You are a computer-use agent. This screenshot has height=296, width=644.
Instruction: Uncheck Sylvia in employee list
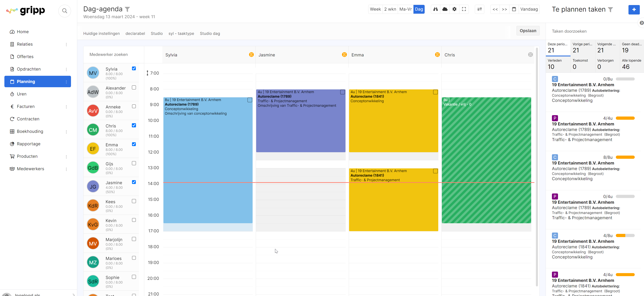pyautogui.click(x=134, y=68)
